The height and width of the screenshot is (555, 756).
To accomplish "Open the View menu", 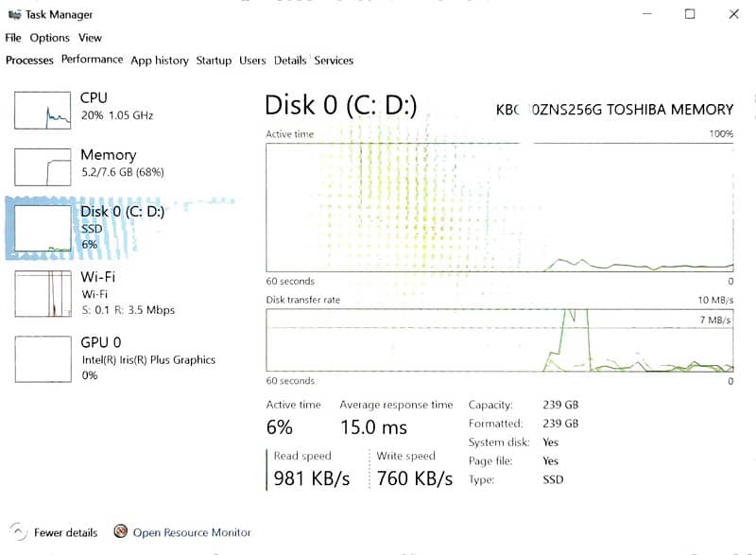I will click(x=90, y=38).
